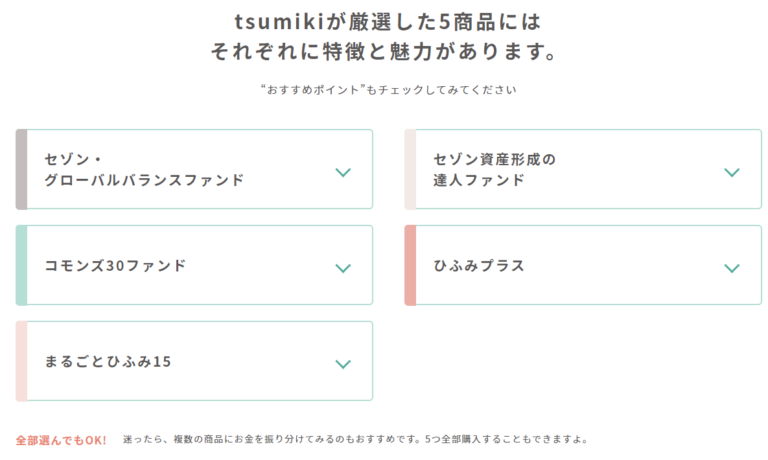Click the コモンズ30ファンド chevron arrow

click(343, 268)
